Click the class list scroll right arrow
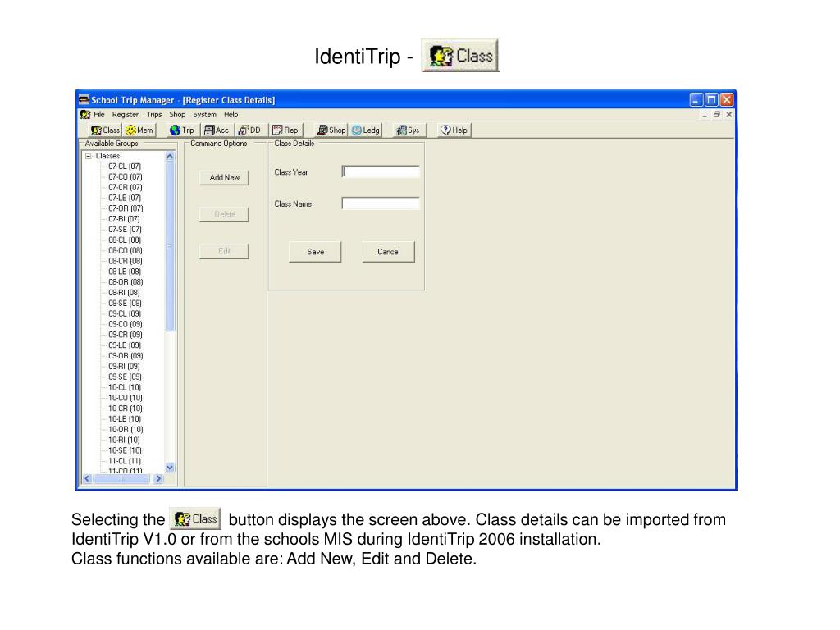The width and height of the screenshot is (840, 630). [158, 478]
